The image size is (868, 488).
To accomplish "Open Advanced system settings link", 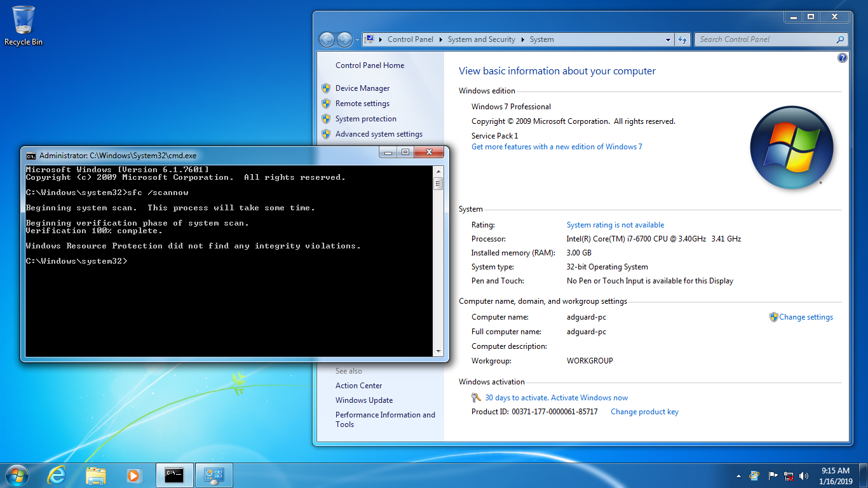I will [x=379, y=134].
